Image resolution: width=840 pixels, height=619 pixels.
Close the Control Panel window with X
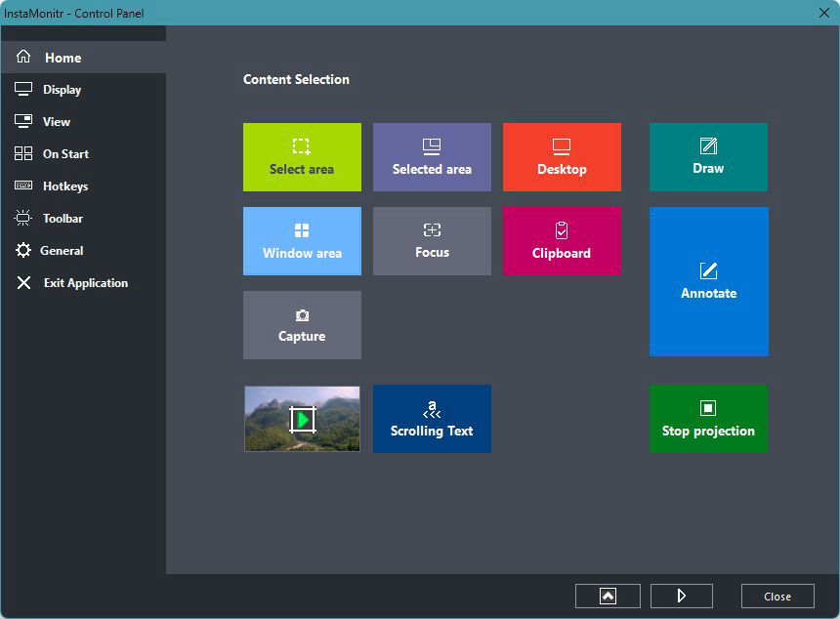824,13
